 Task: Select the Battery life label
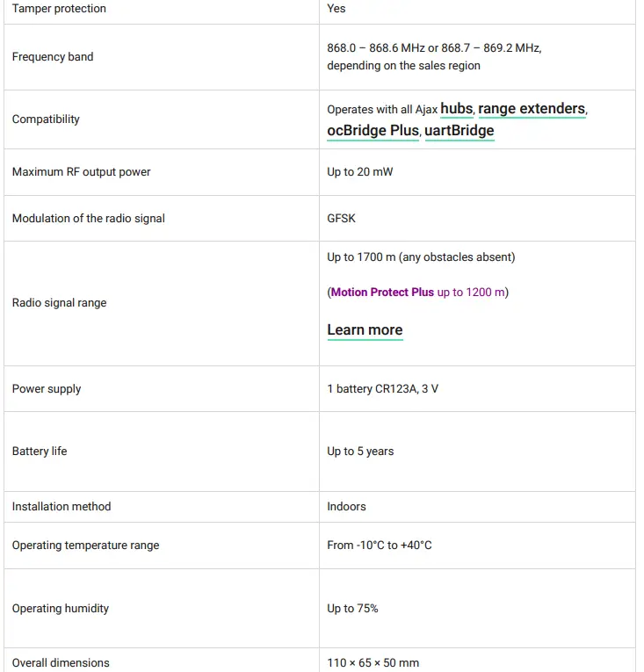tap(40, 452)
